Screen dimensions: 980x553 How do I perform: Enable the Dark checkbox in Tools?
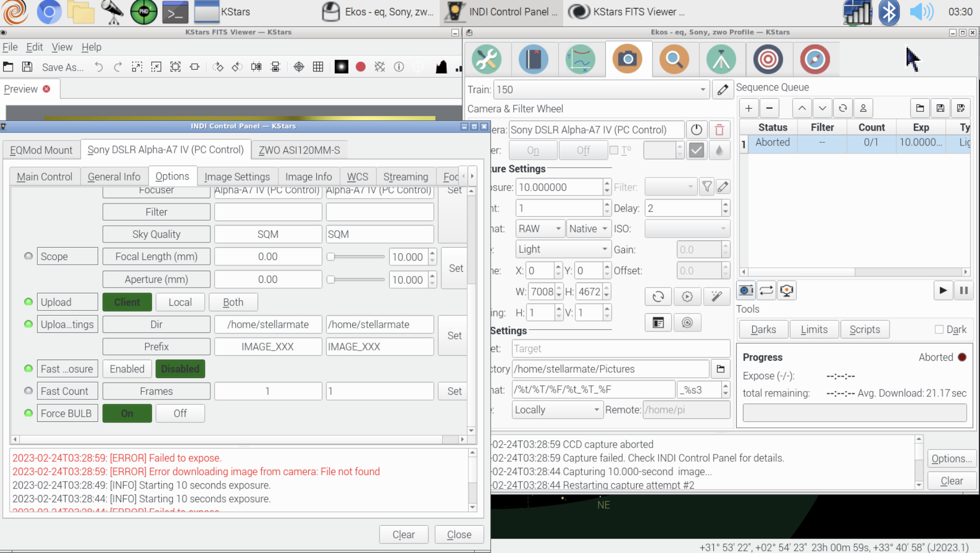click(x=939, y=329)
